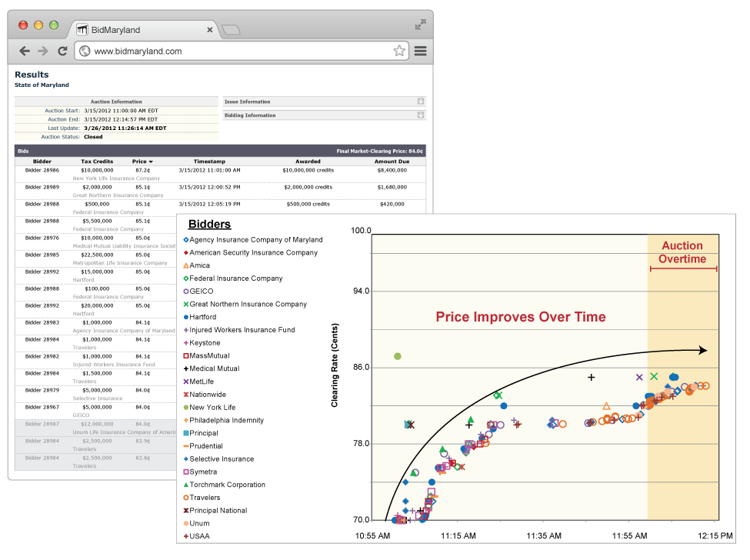This screenshot has width=750, height=560.
Task: Select the Bidder 28976 row
Action: [95, 242]
